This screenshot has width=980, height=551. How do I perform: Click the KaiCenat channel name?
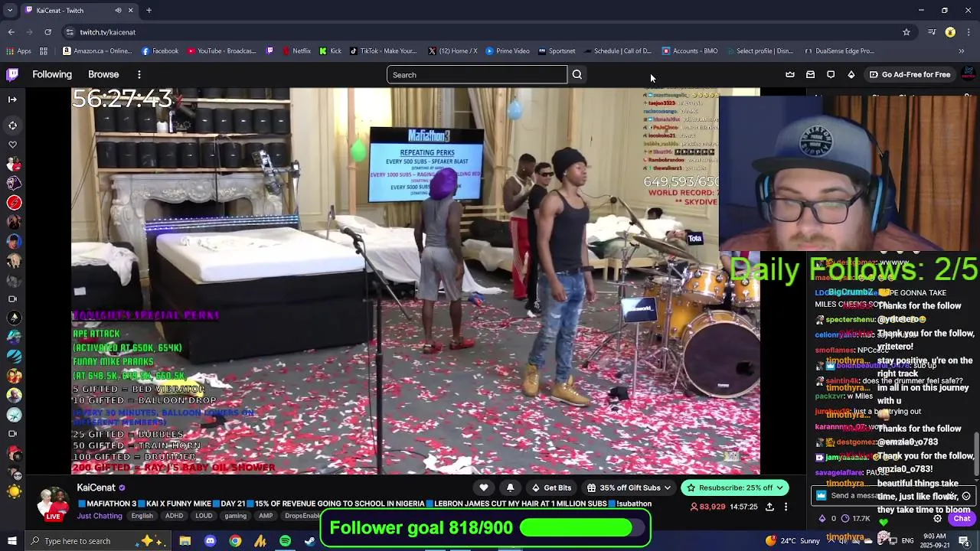(x=96, y=487)
